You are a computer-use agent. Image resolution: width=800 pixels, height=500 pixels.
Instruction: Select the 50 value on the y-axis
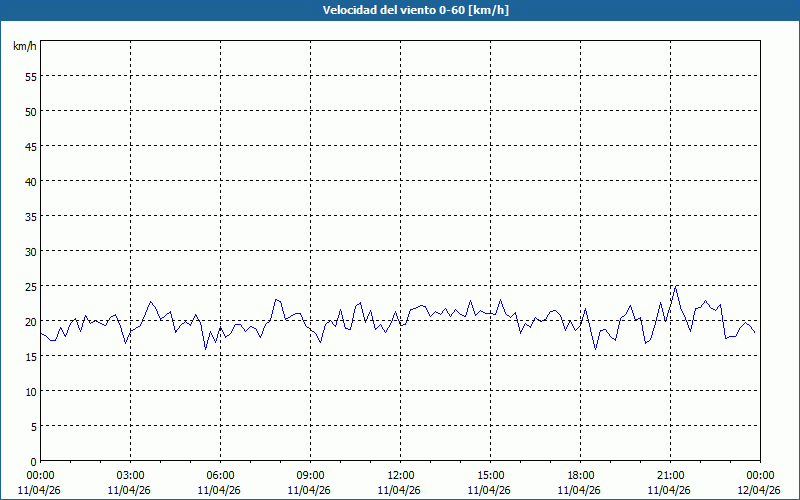pyautogui.click(x=30, y=111)
